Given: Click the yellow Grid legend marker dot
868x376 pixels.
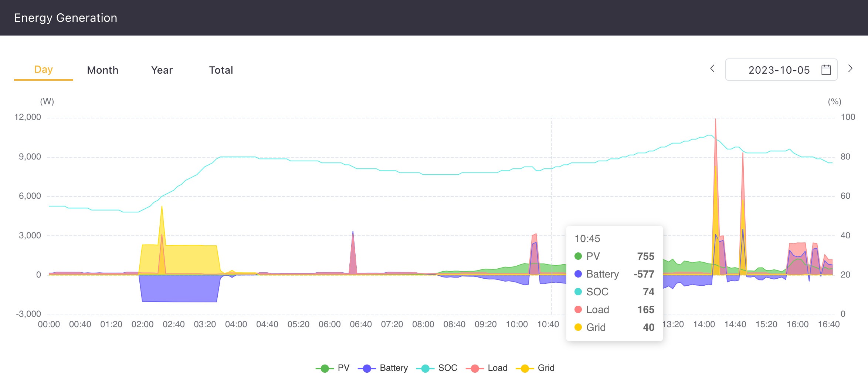Looking at the screenshot, I should click(525, 368).
